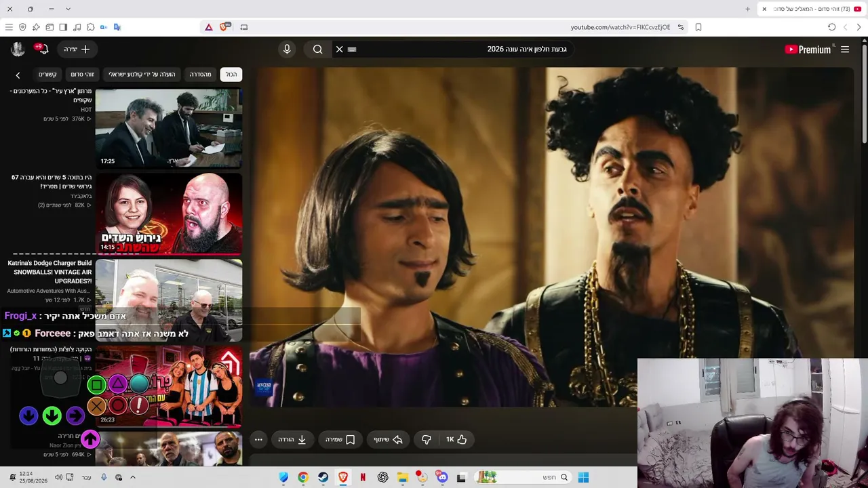
Task: Open site settings icon in address bar
Action: (680, 27)
